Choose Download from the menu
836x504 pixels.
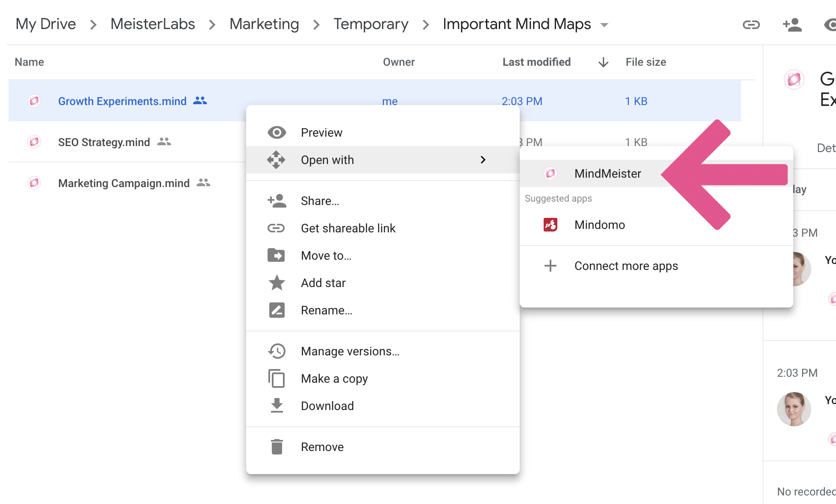point(383,406)
